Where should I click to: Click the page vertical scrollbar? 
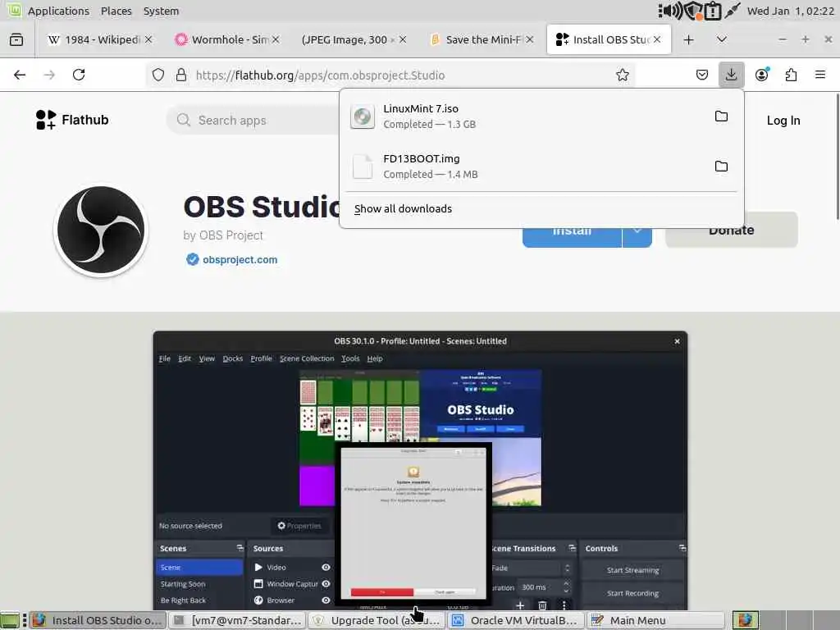(837, 157)
